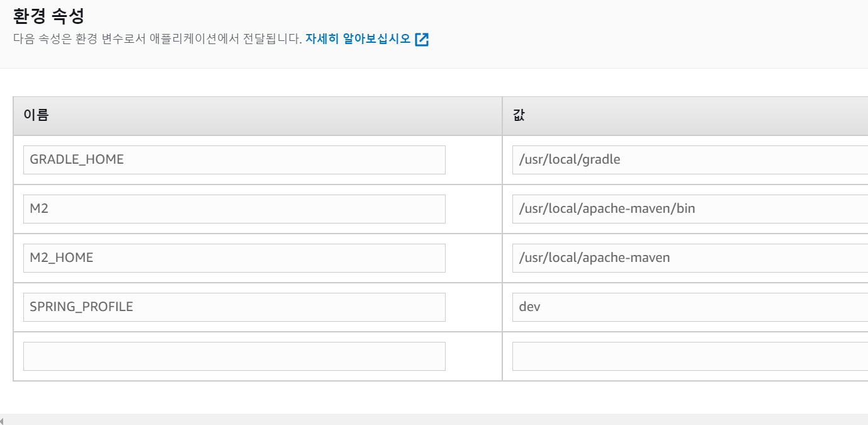Screen dimensions: 868x425
Task: Select the GRADLE_HOME name field
Action: [234, 160]
